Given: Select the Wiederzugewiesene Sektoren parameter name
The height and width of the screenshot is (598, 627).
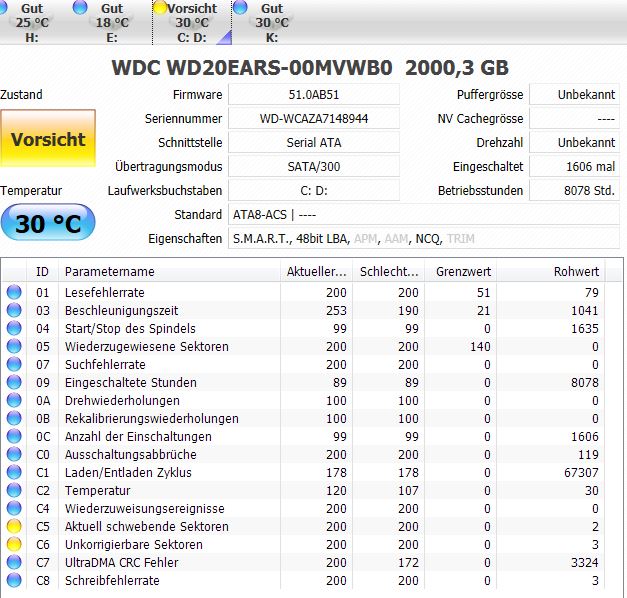Looking at the screenshot, I should [x=147, y=346].
